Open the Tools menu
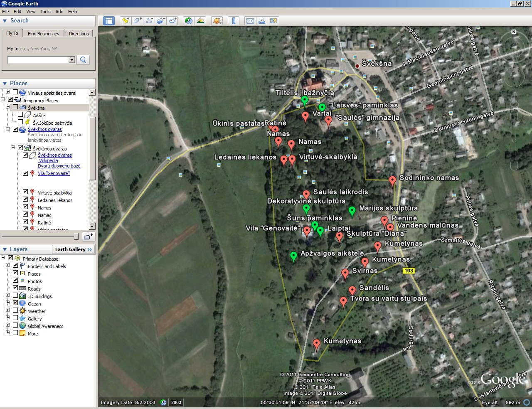Viewport: 532px width, 409px height. [45, 12]
